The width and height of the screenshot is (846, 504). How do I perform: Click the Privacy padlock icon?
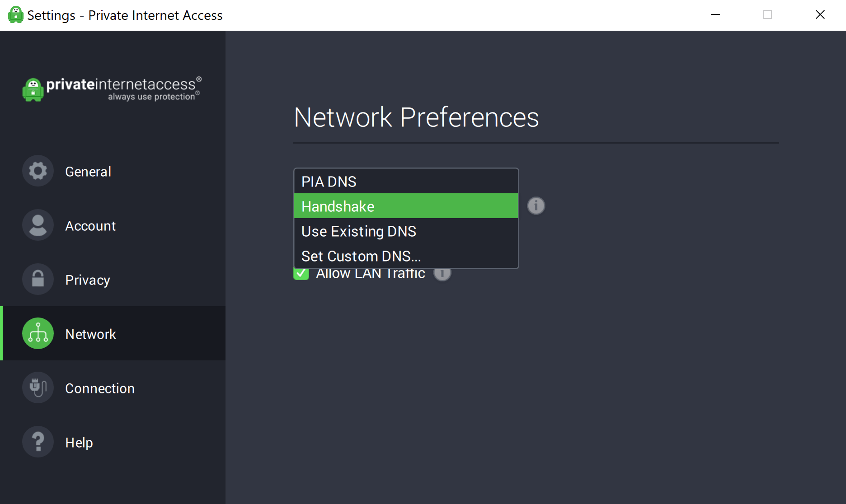(x=38, y=280)
